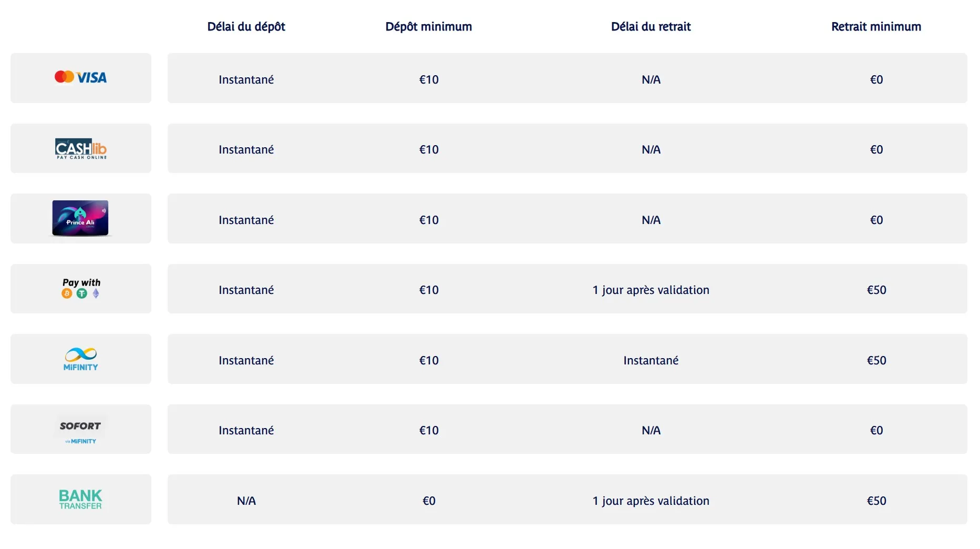Select the Bank Transfer logo
980x549 pixels.
click(x=80, y=499)
